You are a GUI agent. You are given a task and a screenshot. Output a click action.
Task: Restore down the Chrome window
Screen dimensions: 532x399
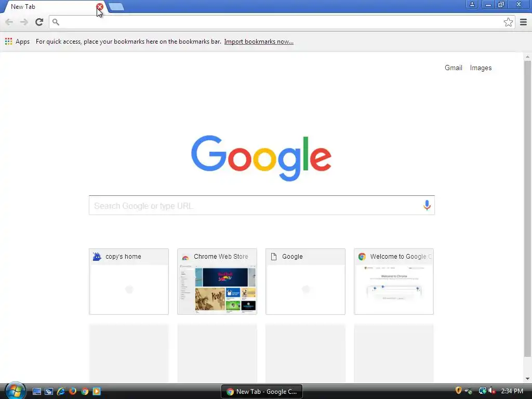click(501, 4)
